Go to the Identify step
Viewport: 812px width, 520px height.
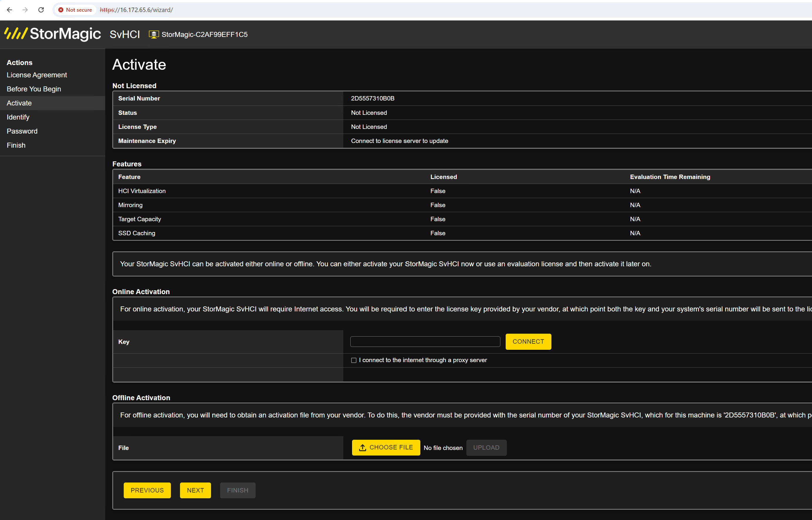click(x=18, y=117)
